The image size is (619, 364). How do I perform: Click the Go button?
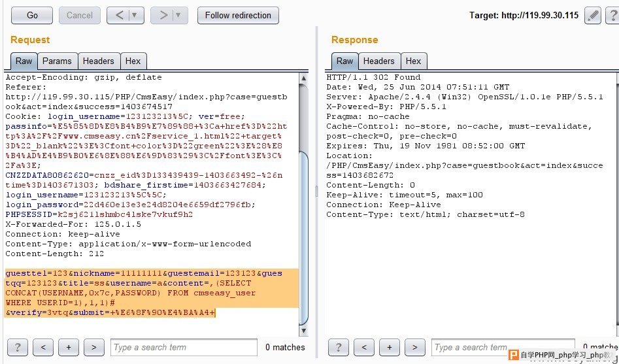click(x=32, y=16)
